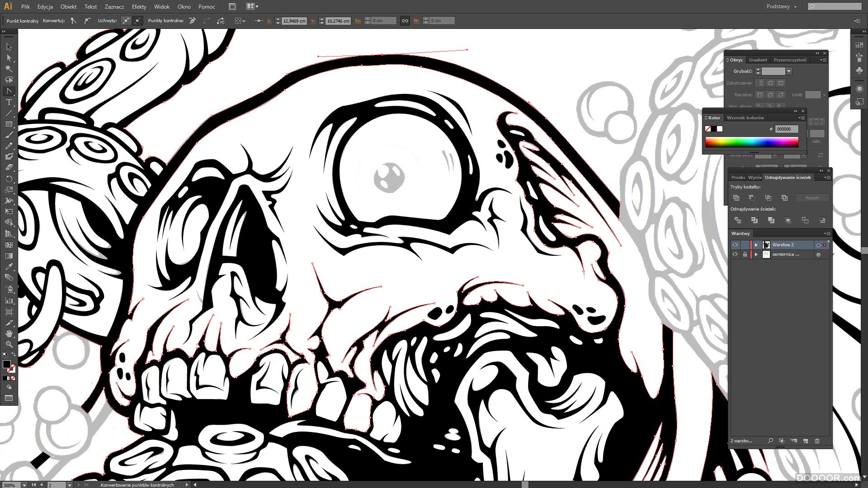Click target circle of Warstwa 2
Image resolution: width=868 pixels, height=488 pixels.
point(818,245)
